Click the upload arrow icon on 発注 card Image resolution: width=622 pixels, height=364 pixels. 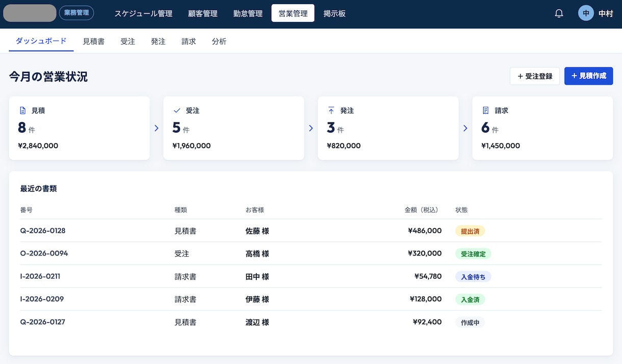(x=331, y=110)
